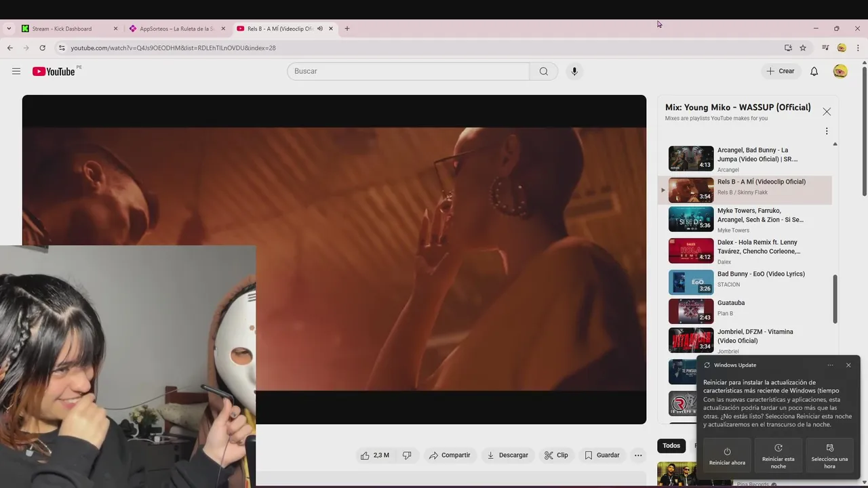Click the Guardar button

(602, 455)
